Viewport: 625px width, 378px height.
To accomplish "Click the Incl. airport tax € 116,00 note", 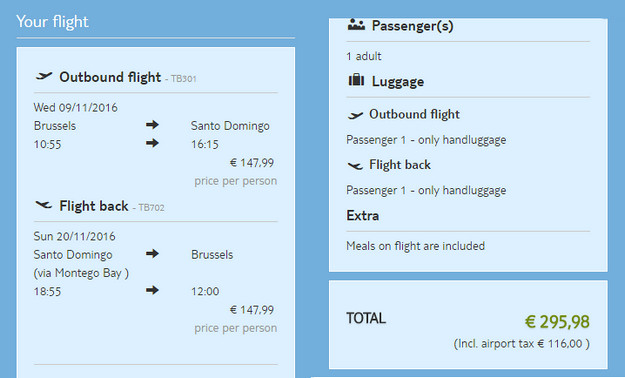I will pos(521,344).
